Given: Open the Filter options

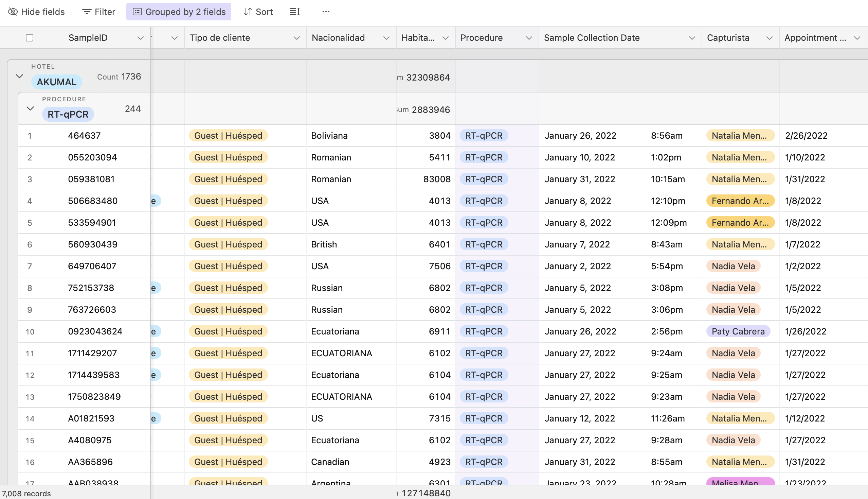Looking at the screenshot, I should (x=98, y=12).
